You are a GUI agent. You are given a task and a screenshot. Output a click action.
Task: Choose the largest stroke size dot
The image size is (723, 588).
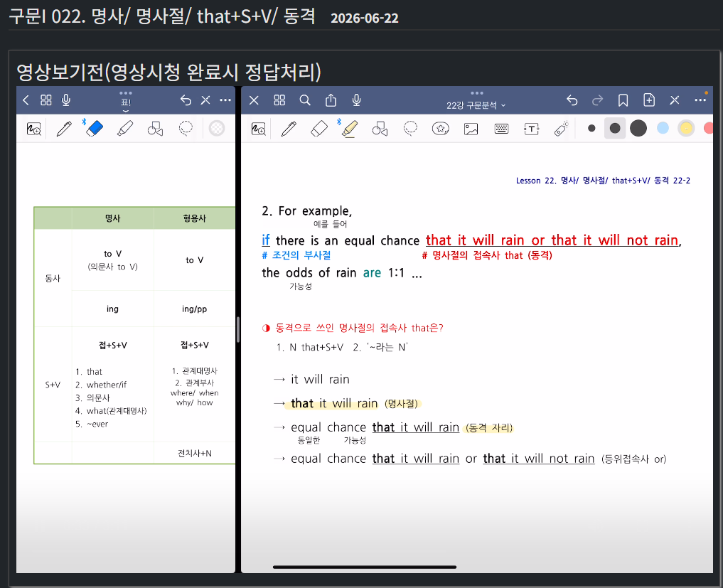coord(638,128)
